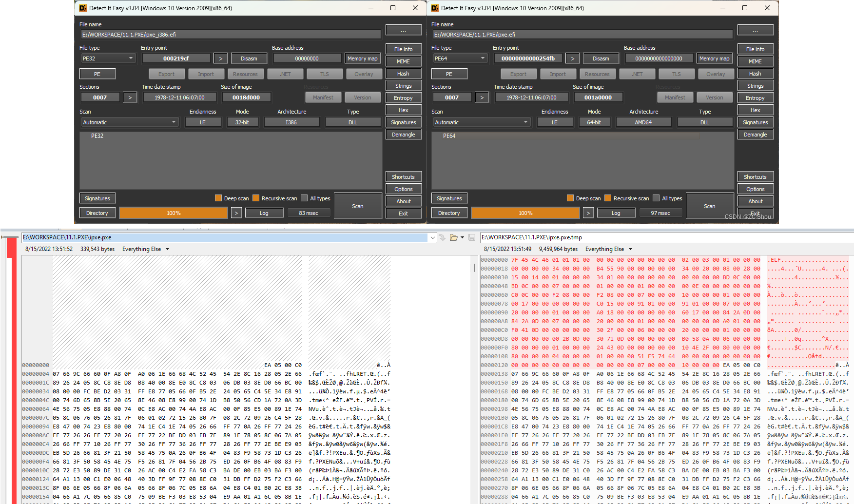
Task: Click the save disk icon in left compare pane
Action: coord(471,237)
